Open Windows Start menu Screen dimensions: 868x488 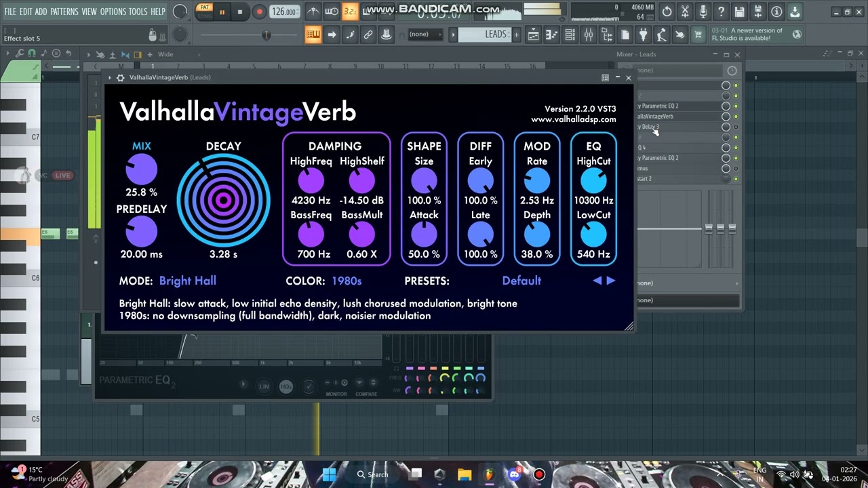pyautogui.click(x=329, y=474)
